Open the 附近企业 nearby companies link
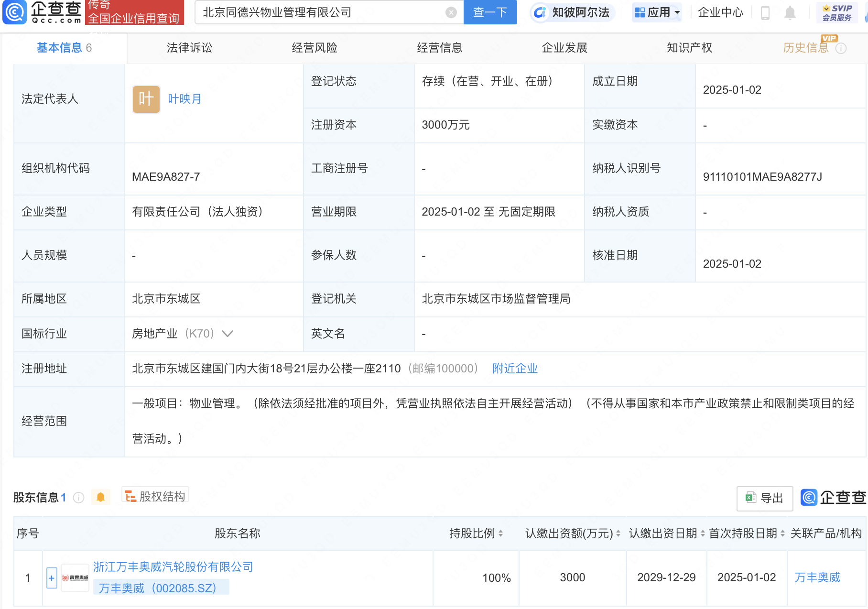This screenshot has width=868, height=609. (515, 369)
